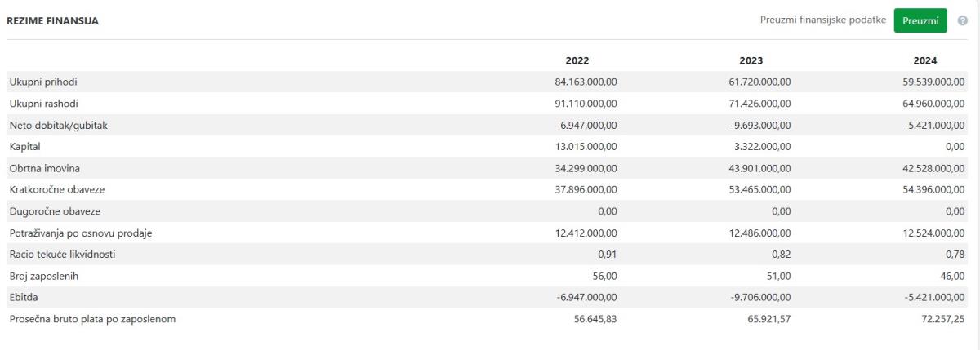Click the green Preuzmi button
The image size is (980, 350).
(920, 20)
